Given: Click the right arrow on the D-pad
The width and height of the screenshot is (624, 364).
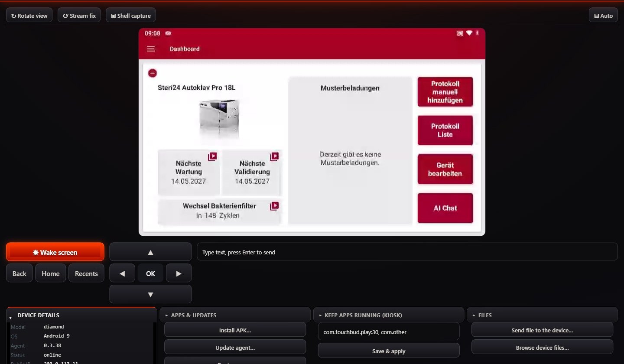Looking at the screenshot, I should point(179,273).
